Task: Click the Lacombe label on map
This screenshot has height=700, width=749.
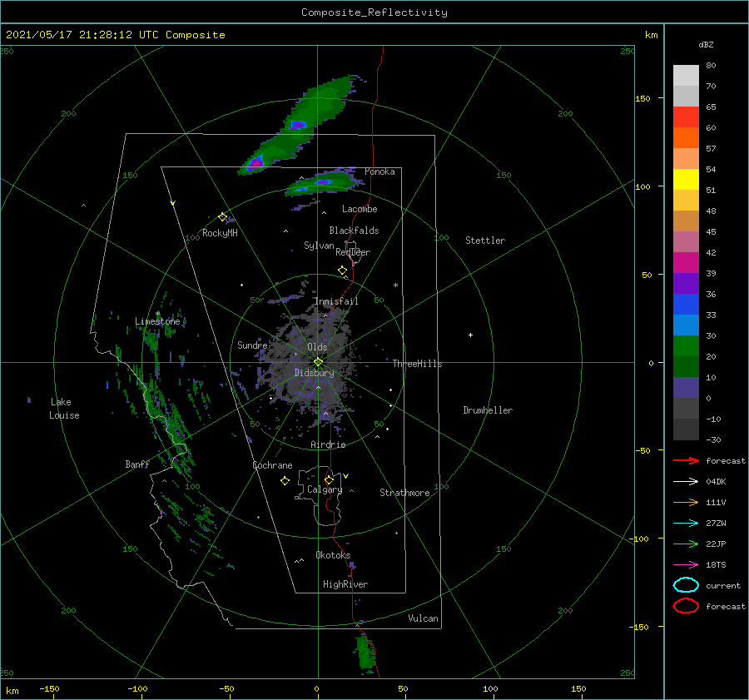Action: [360, 209]
